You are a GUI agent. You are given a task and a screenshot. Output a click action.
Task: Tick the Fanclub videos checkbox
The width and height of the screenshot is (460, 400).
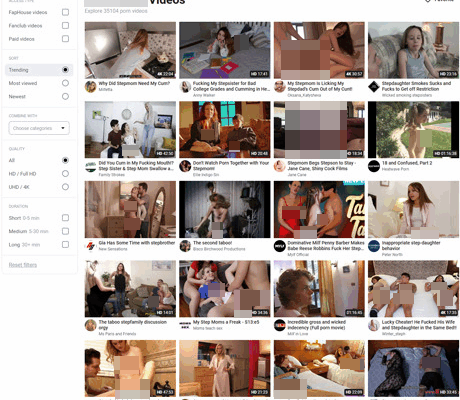point(65,26)
